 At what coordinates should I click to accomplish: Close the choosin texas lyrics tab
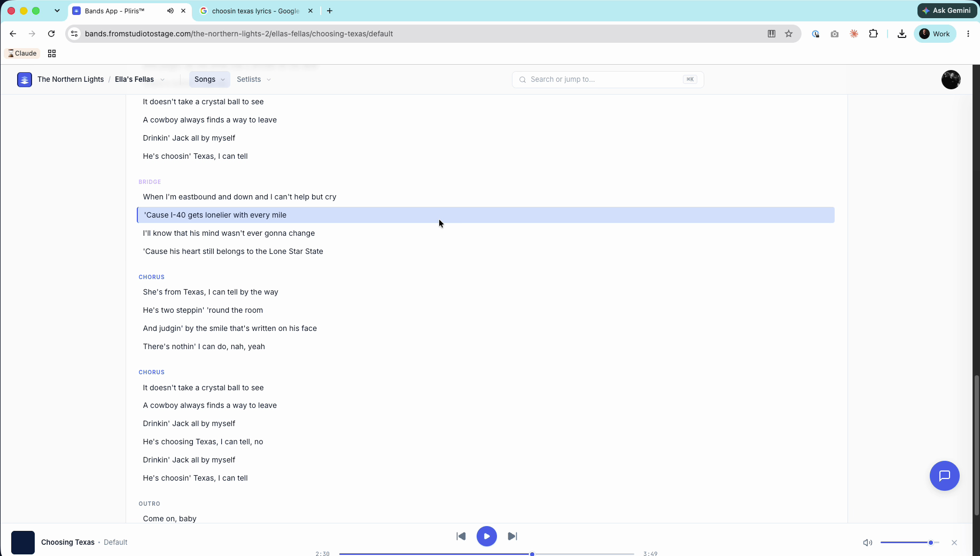pos(310,11)
